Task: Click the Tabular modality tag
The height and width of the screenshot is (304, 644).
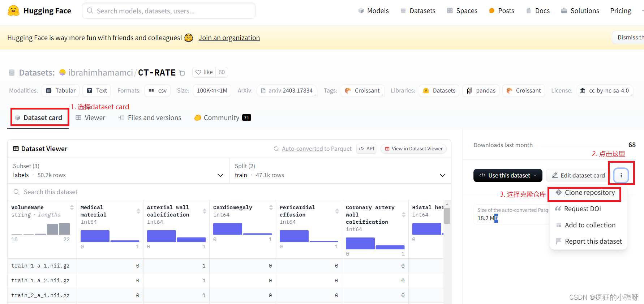Action: click(61, 90)
